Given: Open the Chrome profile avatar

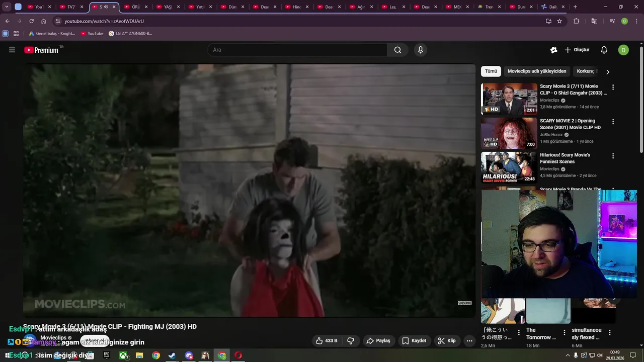Looking at the screenshot, I should point(624,21).
